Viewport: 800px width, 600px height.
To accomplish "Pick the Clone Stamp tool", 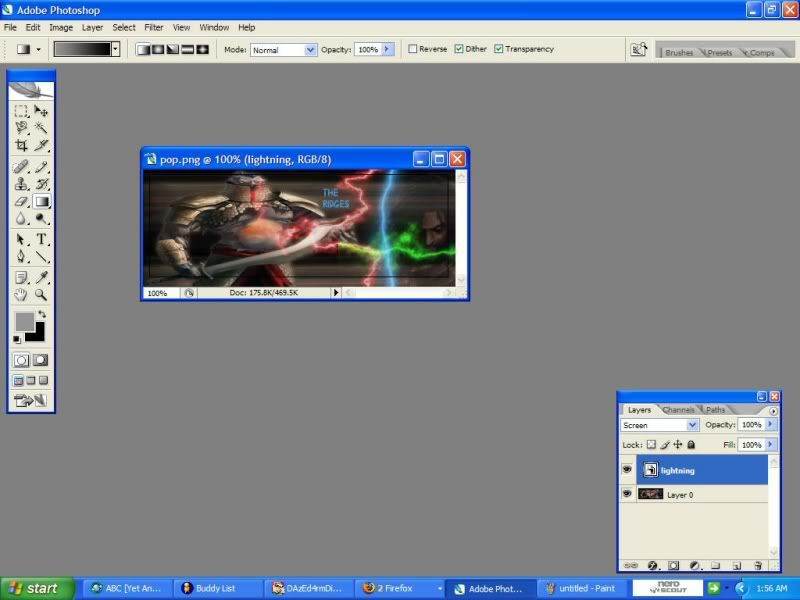I will [x=21, y=184].
